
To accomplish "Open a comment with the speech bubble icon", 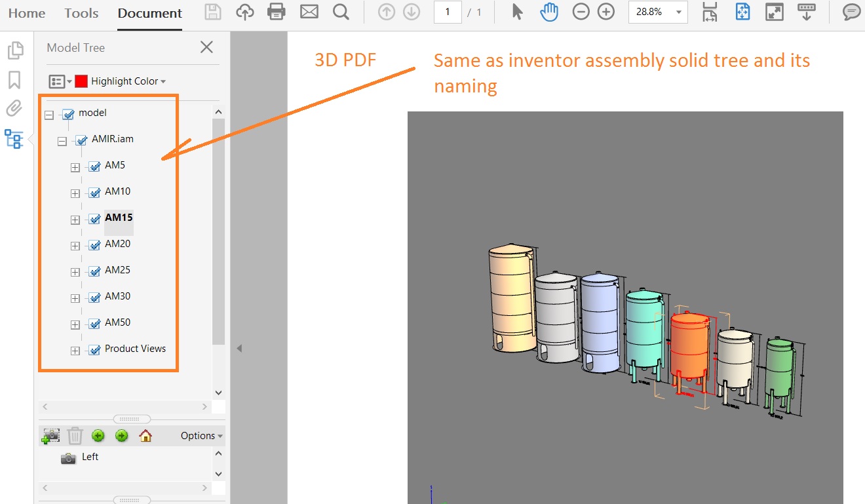I will click(851, 12).
